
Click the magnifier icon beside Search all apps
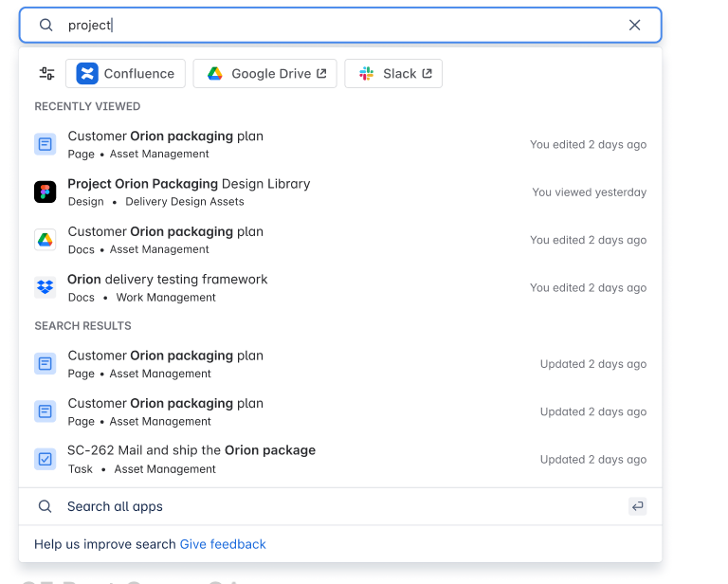(45, 506)
